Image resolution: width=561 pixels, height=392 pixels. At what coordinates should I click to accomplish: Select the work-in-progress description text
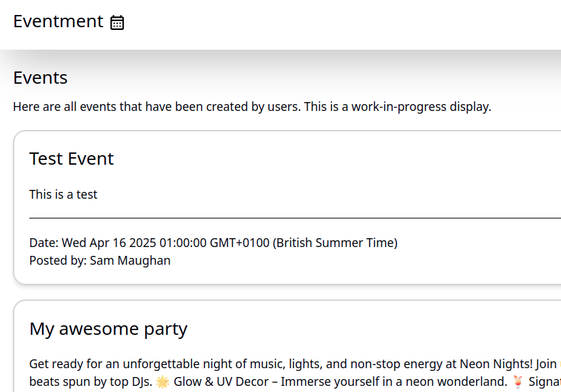pyautogui.click(x=252, y=107)
